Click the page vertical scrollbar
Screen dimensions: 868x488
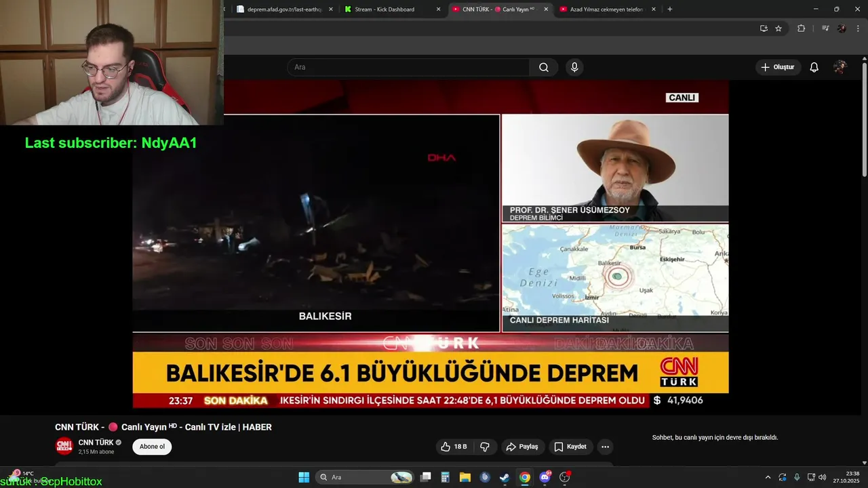pos(865,120)
